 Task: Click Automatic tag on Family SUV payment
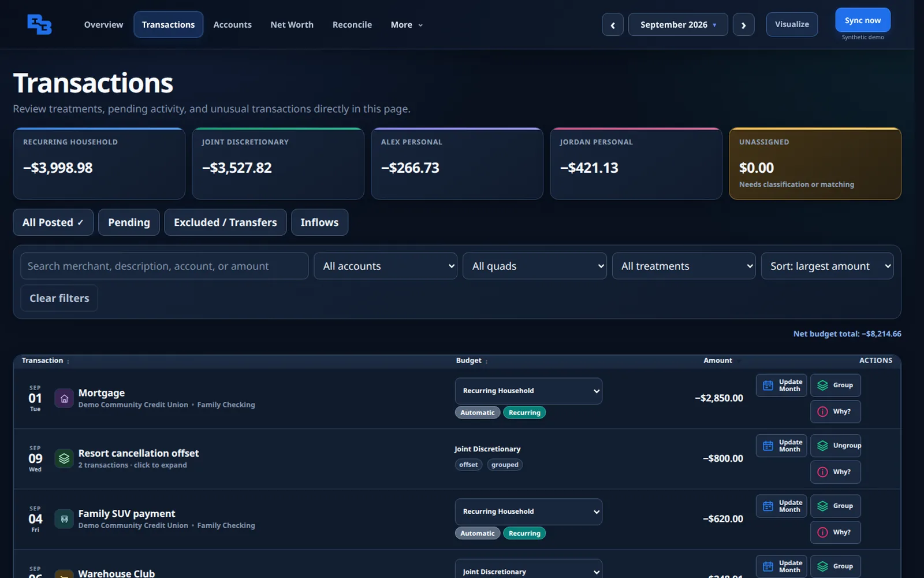coord(477,533)
